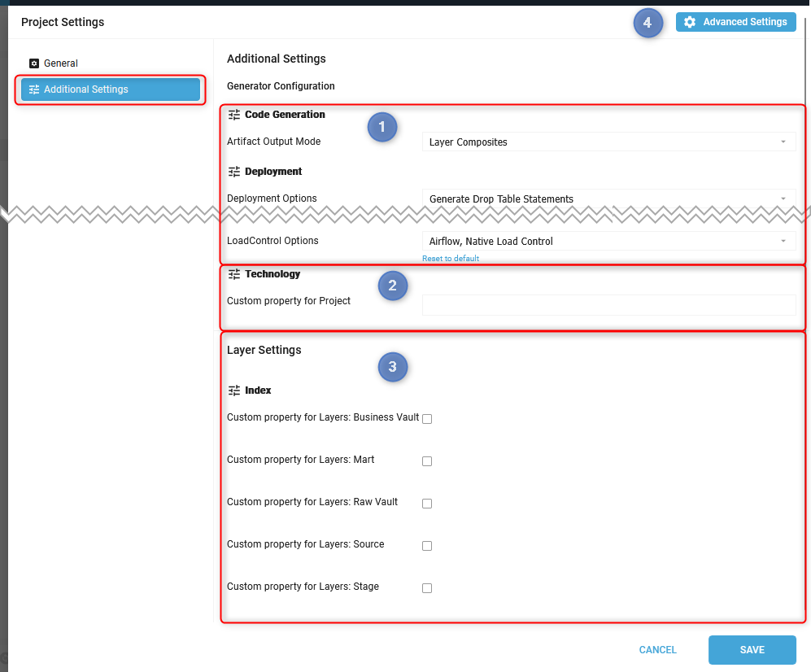Viewport: 811px width, 672px height.
Task: Click the Code Generation section icon
Action: (x=234, y=115)
